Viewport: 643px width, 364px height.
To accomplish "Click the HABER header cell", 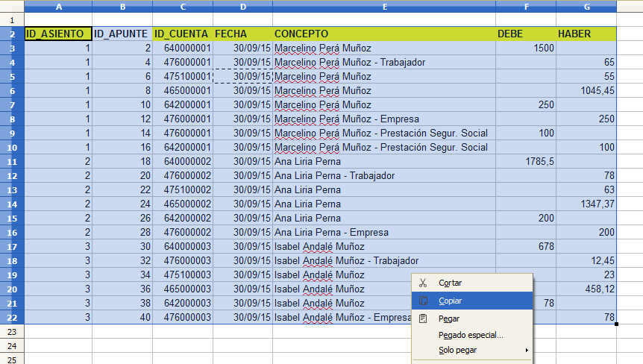I will [x=586, y=34].
